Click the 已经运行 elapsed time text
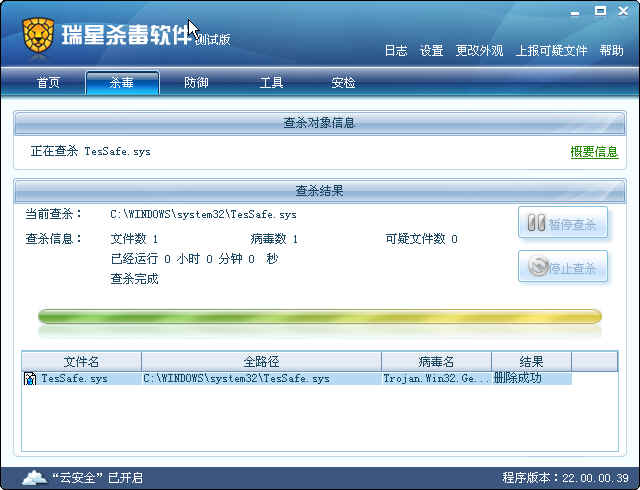This screenshot has width=640, height=490. pos(194,259)
